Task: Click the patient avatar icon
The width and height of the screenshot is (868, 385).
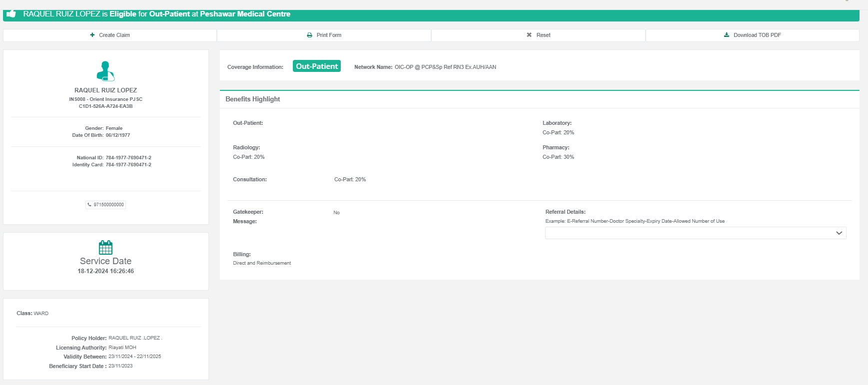Action: (105, 71)
